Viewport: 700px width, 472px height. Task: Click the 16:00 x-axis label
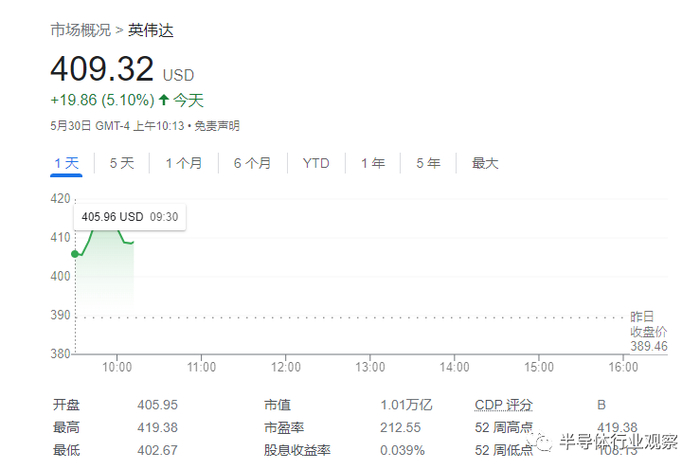point(623,367)
